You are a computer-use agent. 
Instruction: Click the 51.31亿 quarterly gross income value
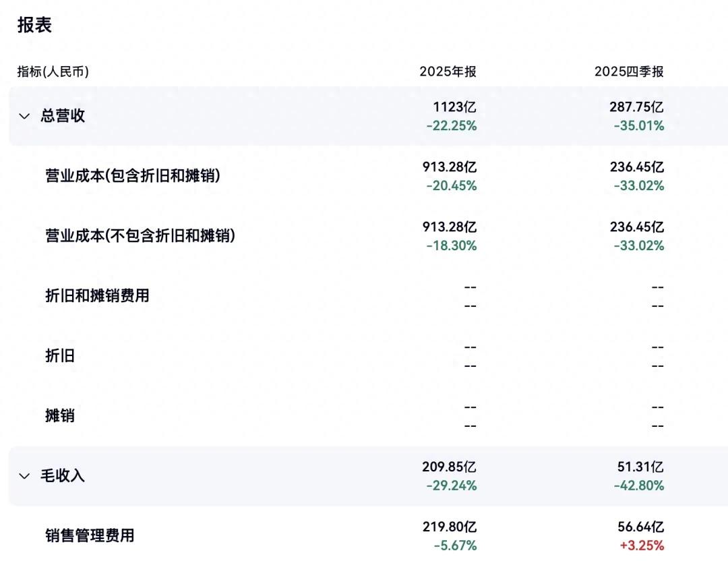[640, 467]
